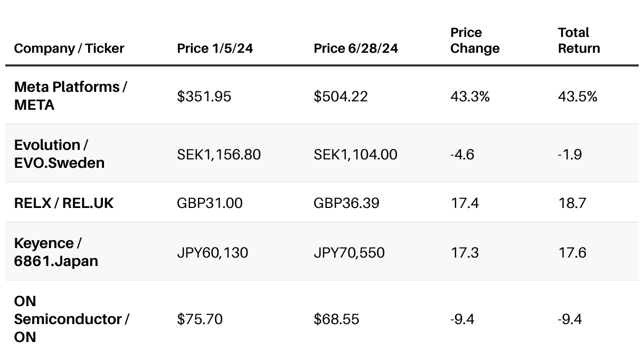Click the $68.55 price cell
This screenshot has width=644, height=361.
(x=336, y=319)
